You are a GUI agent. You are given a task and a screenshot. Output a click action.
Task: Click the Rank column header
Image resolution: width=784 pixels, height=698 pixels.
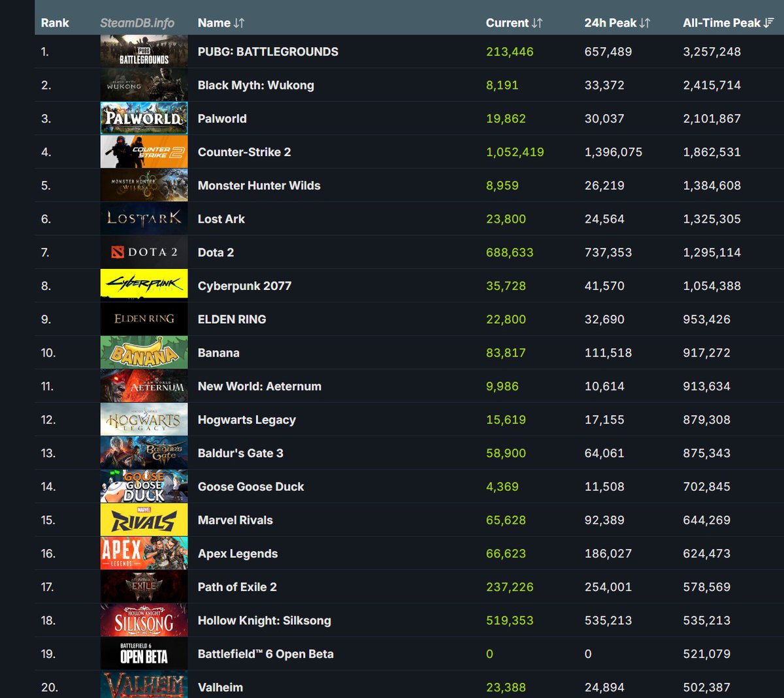[55, 23]
